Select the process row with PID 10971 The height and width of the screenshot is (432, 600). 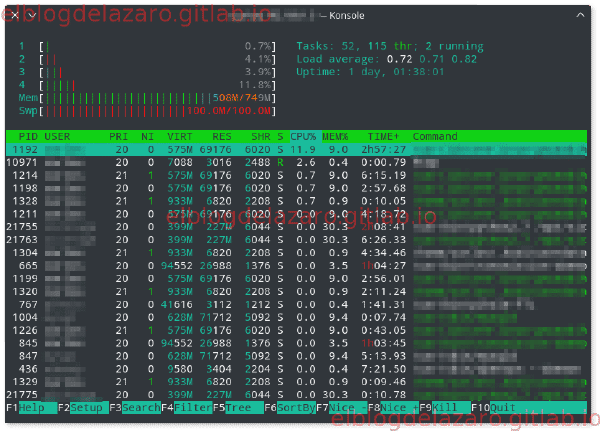(296, 163)
